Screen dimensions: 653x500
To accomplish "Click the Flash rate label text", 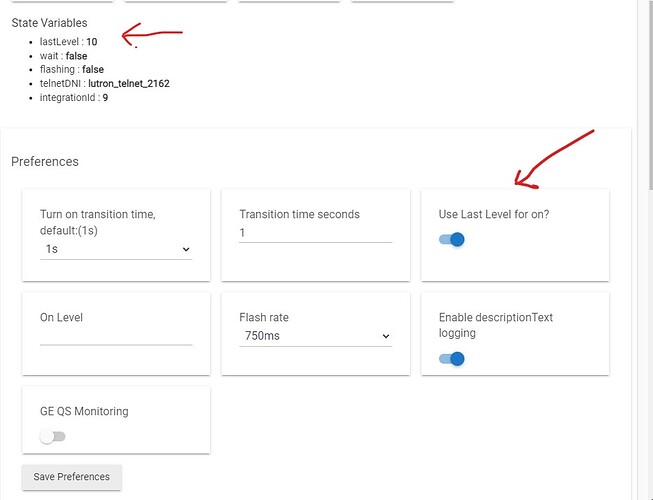I will [x=264, y=318].
